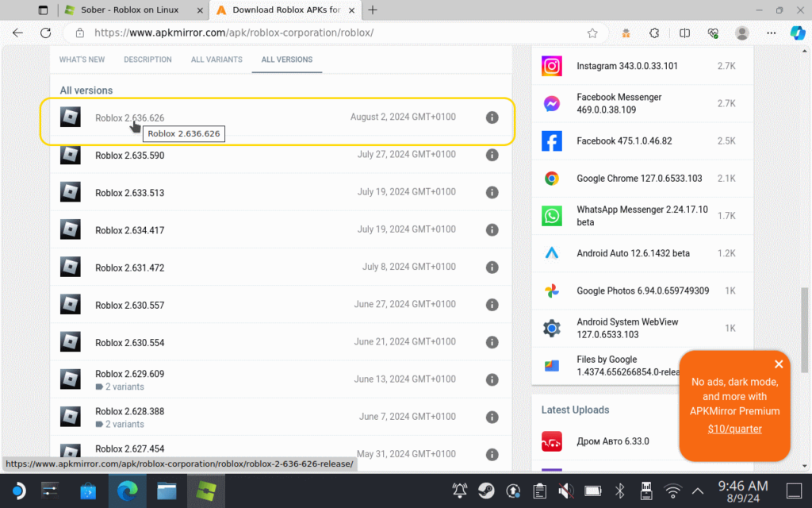Switch to the All Variants tab

[x=216, y=60]
